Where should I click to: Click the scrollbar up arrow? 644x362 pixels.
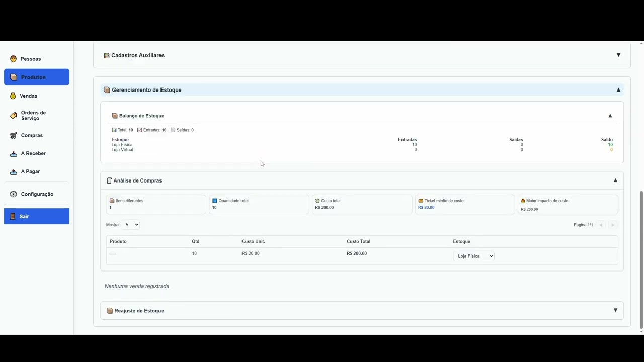(641, 44)
